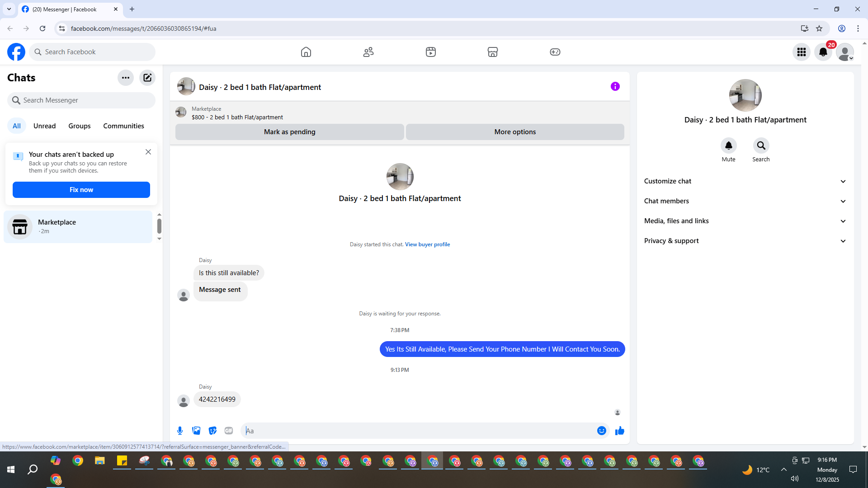Image resolution: width=868 pixels, height=488 pixels.
Task: Open File Explorer from the taskbar
Action: tap(100, 461)
